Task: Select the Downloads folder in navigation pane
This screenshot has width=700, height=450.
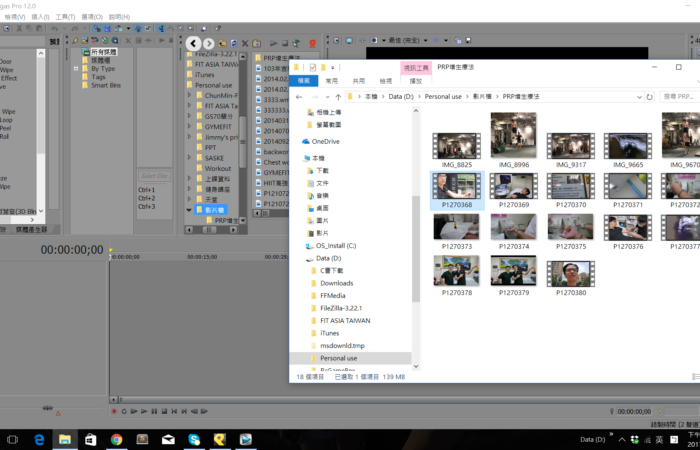Action: 336,283
